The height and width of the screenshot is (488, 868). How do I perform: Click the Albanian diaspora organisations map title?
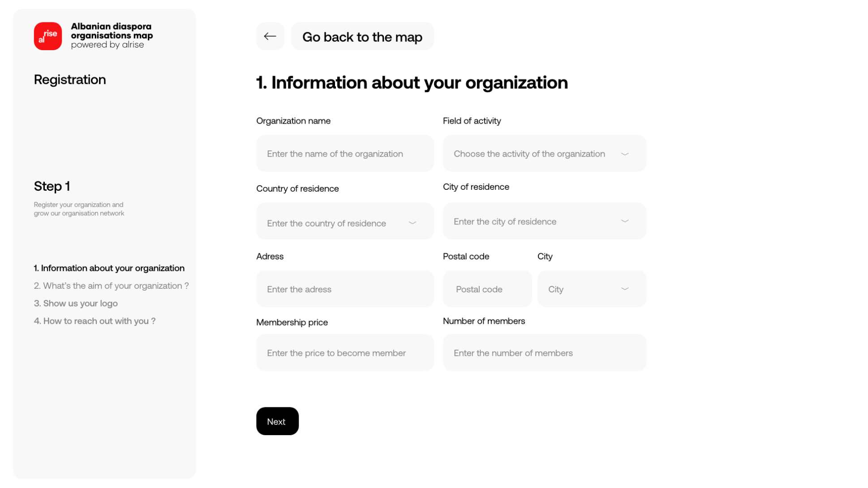[x=112, y=31]
